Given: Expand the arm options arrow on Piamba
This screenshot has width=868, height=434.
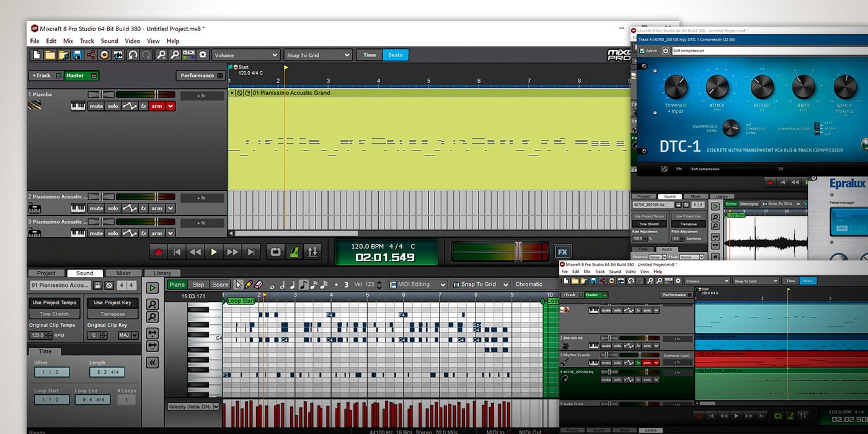Looking at the screenshot, I should tap(170, 106).
